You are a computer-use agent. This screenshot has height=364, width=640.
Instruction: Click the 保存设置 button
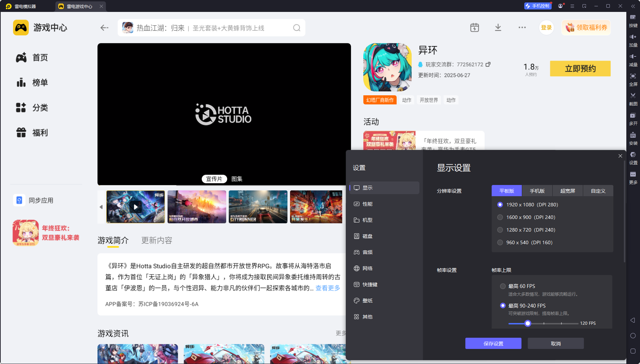click(493, 344)
